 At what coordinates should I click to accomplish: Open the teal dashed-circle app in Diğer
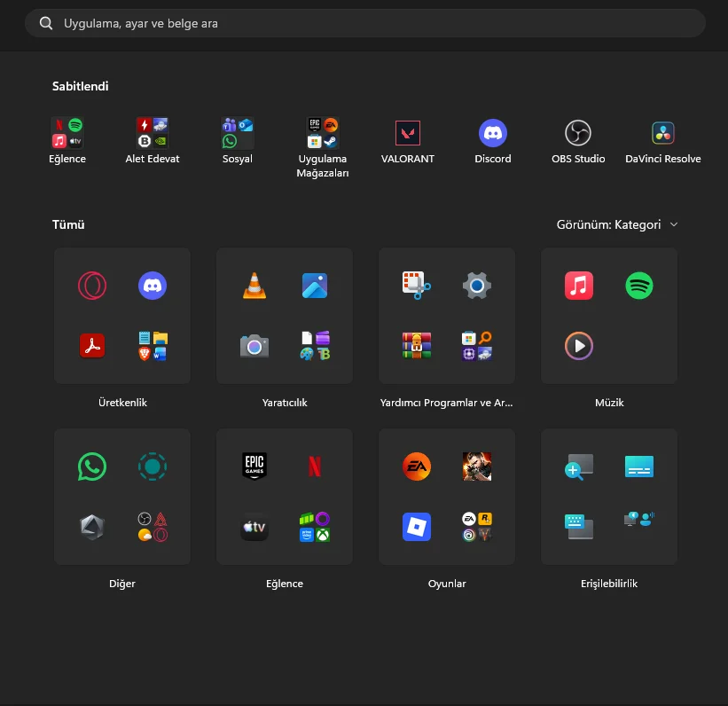[x=153, y=467]
